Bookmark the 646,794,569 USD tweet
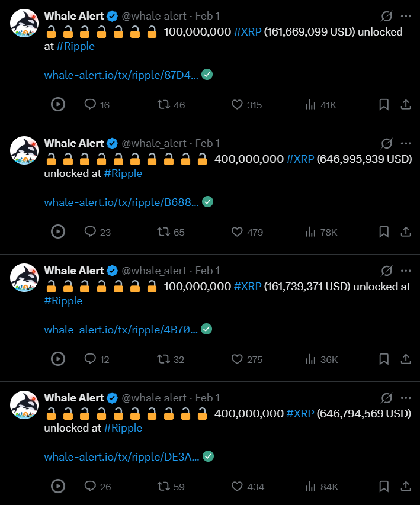This screenshot has height=505, width=420. pos(384,486)
